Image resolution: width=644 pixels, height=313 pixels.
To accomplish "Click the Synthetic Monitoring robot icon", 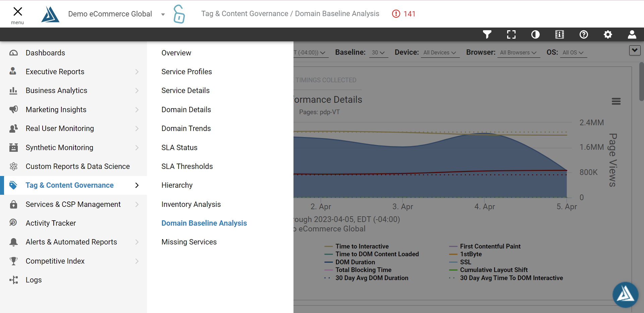I will click(13, 147).
